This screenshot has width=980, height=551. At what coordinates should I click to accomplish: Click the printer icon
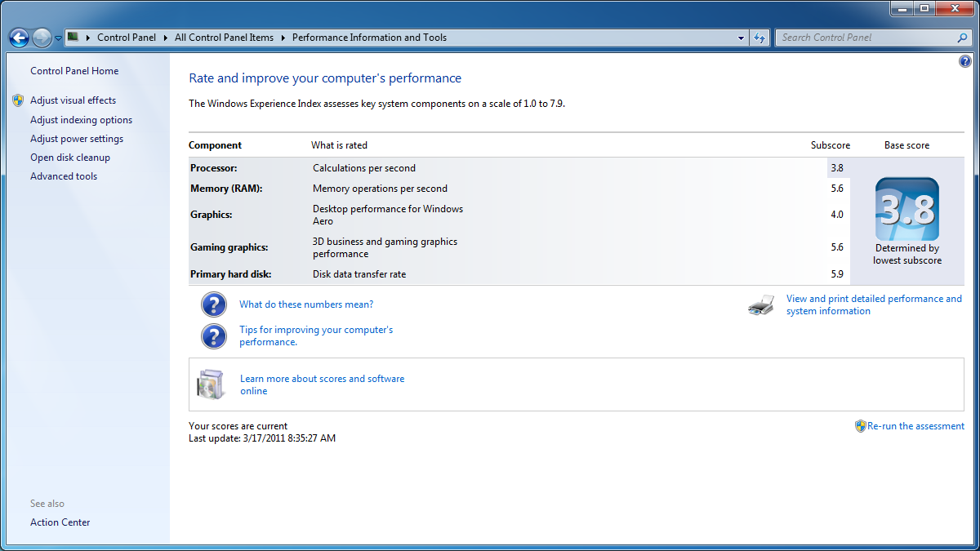point(760,305)
